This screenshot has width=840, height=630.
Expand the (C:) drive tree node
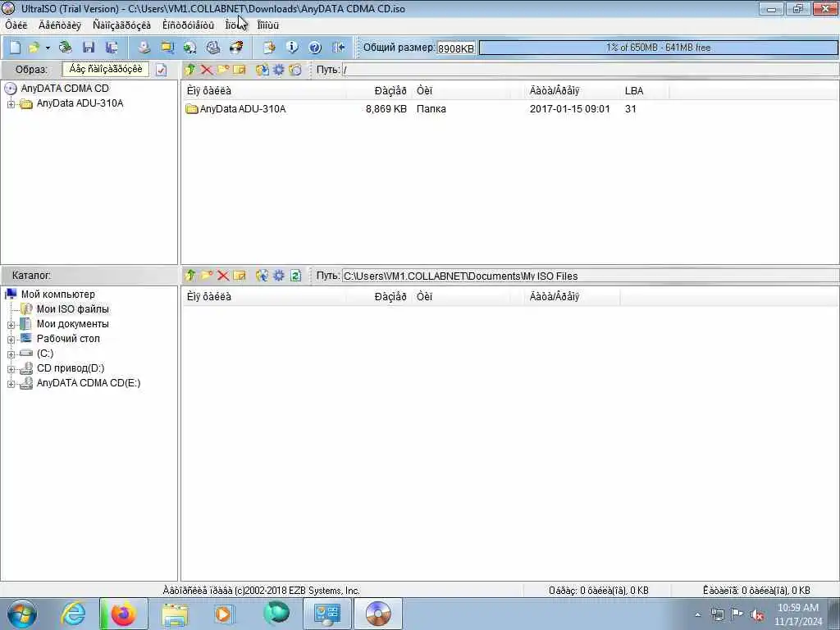tap(11, 354)
